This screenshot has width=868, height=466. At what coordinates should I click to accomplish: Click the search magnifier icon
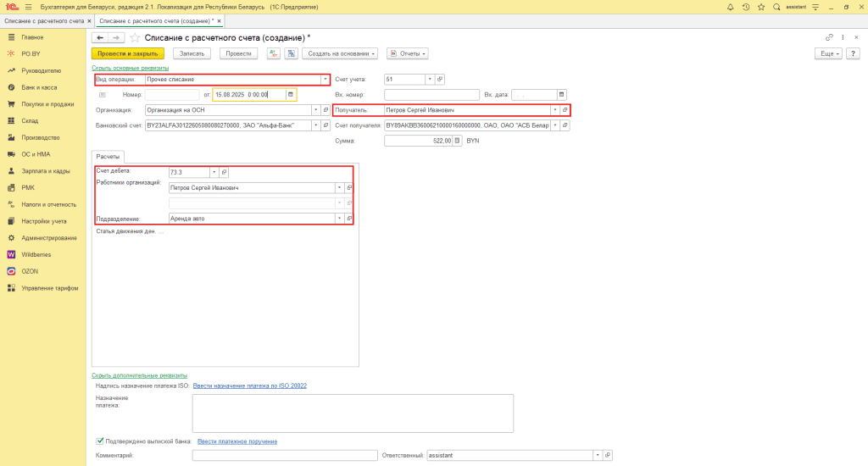click(x=775, y=6)
